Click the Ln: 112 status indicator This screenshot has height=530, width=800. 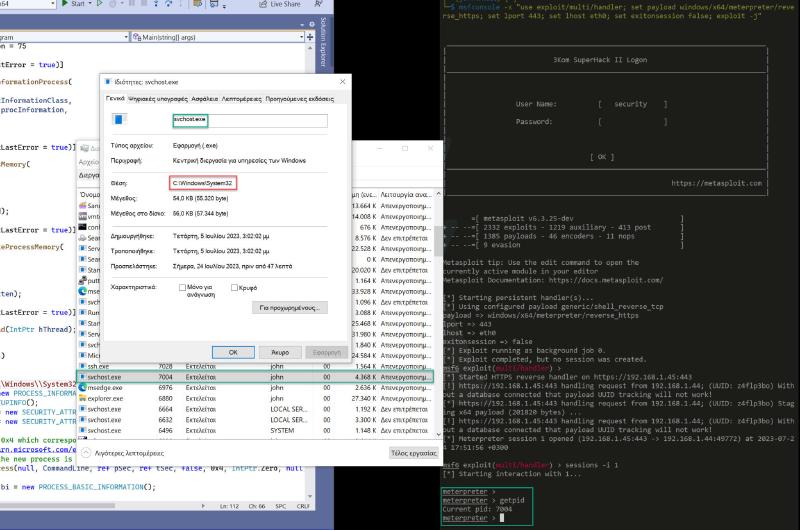(229, 506)
